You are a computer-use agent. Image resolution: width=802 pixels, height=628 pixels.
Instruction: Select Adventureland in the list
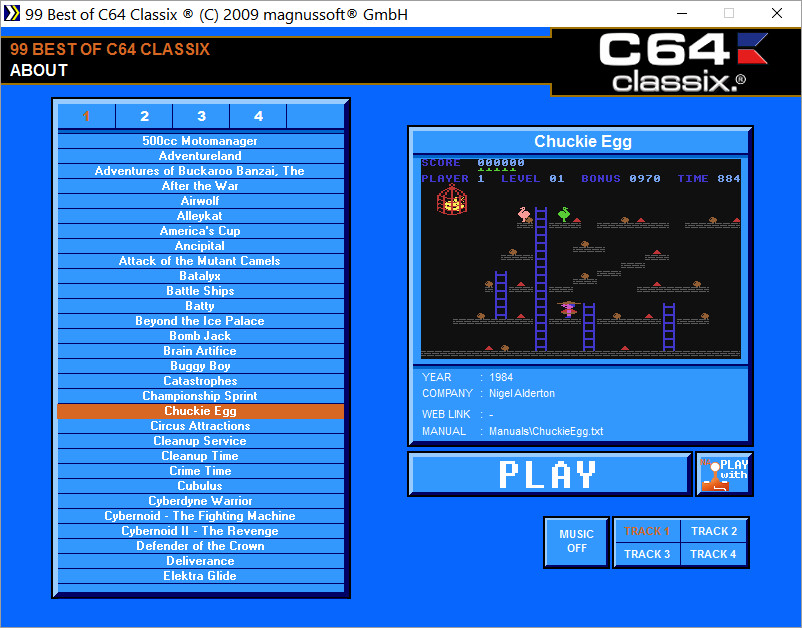(200, 155)
